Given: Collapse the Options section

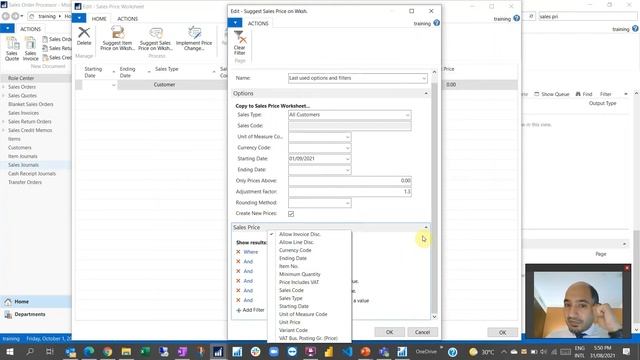Looking at the screenshot, I should [426, 93].
